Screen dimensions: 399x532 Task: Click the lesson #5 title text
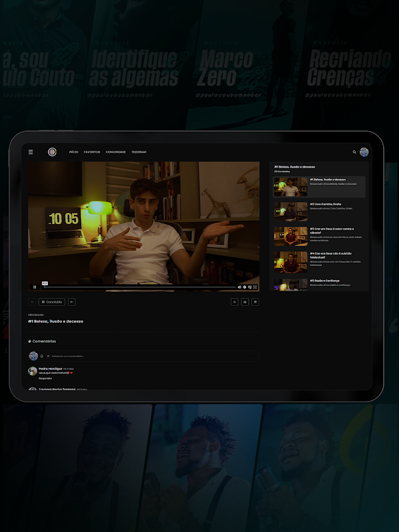[325, 281]
